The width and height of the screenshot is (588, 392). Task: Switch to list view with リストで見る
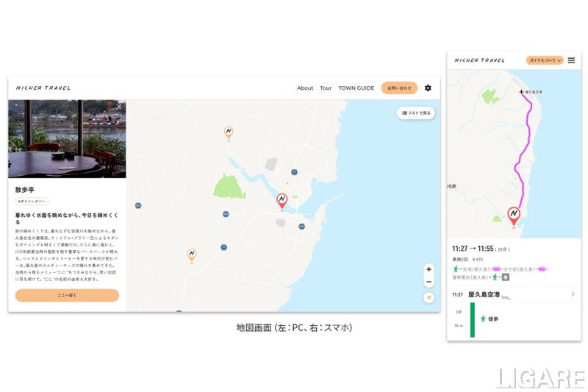(x=416, y=113)
